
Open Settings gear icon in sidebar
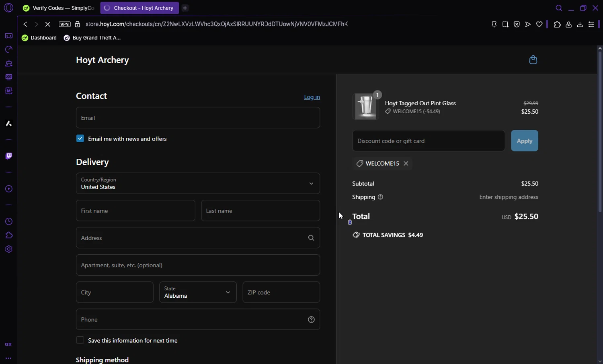[x=8, y=249]
